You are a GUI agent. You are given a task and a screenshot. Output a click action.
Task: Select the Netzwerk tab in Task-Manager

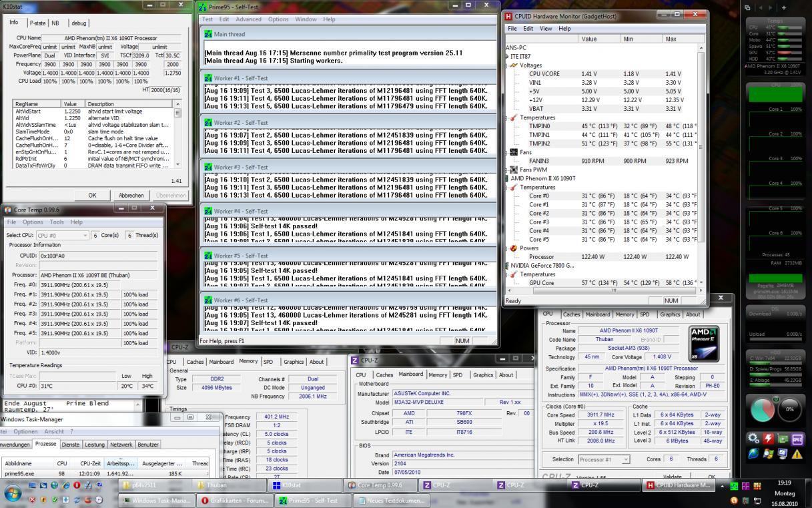[121, 444]
